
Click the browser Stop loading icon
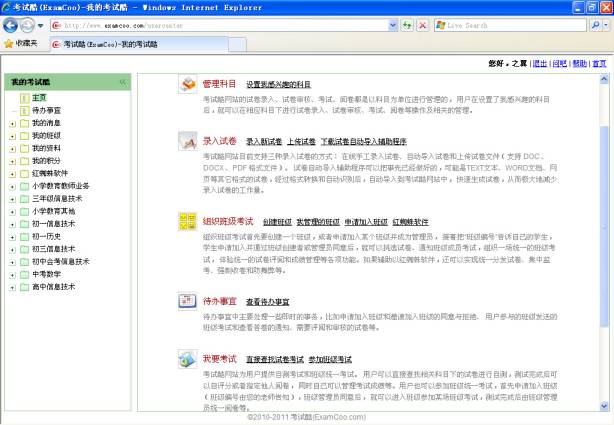pyautogui.click(x=422, y=24)
